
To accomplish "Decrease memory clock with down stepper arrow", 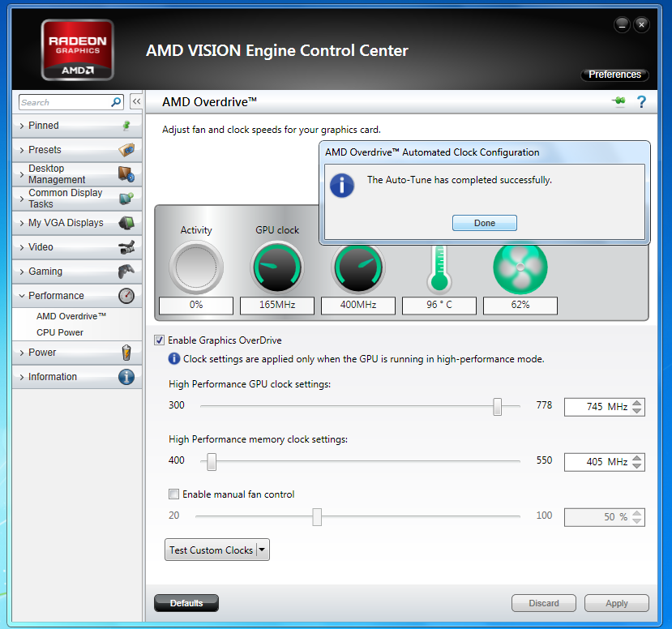I will 637,466.
